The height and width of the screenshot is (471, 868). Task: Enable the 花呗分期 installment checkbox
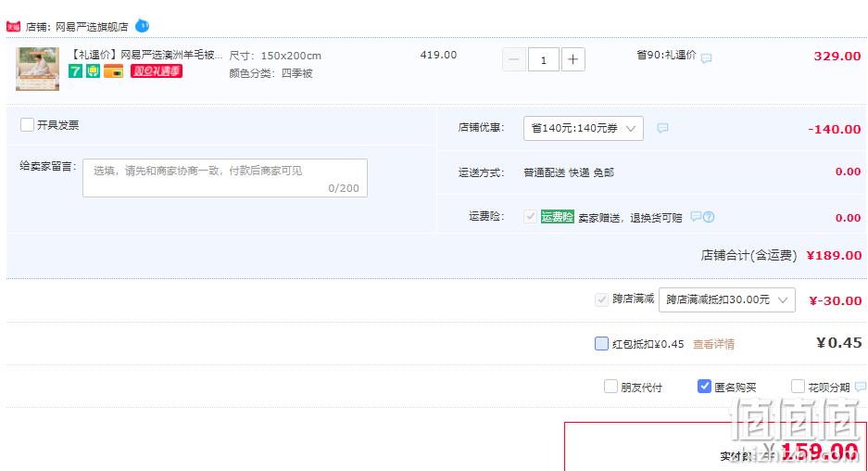tap(798, 387)
